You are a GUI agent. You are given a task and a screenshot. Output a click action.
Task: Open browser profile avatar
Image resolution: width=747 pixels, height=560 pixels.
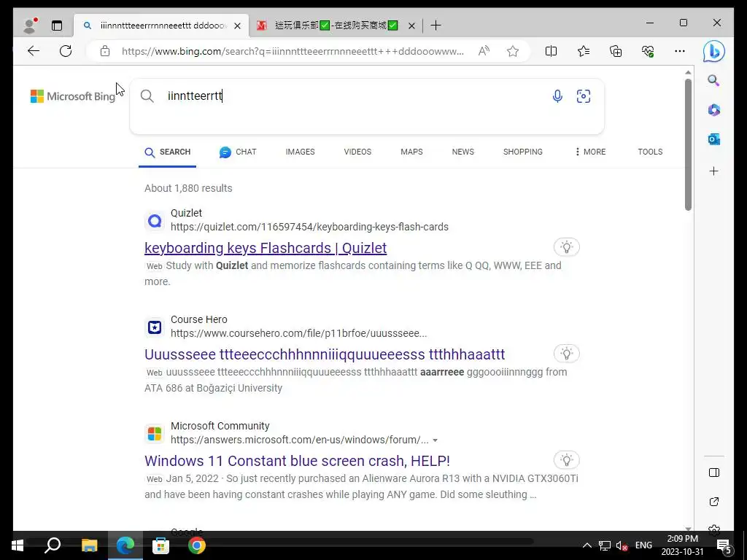coord(31,26)
